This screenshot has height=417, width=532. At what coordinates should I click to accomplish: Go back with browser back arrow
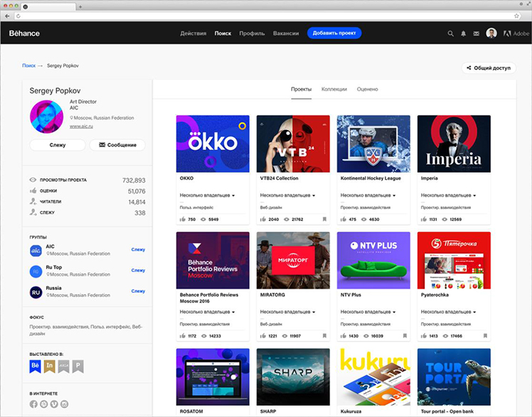pyautogui.click(x=7, y=16)
